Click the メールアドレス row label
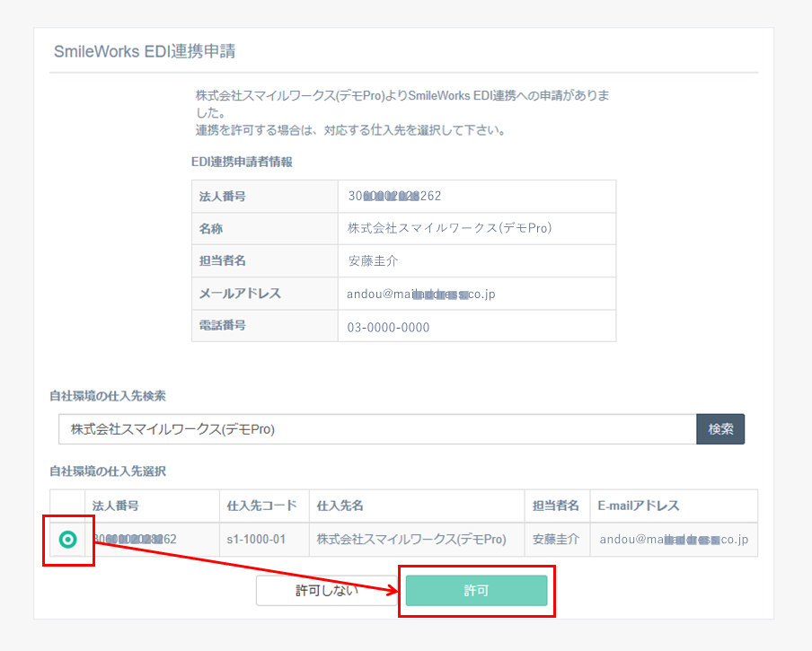 coord(241,294)
